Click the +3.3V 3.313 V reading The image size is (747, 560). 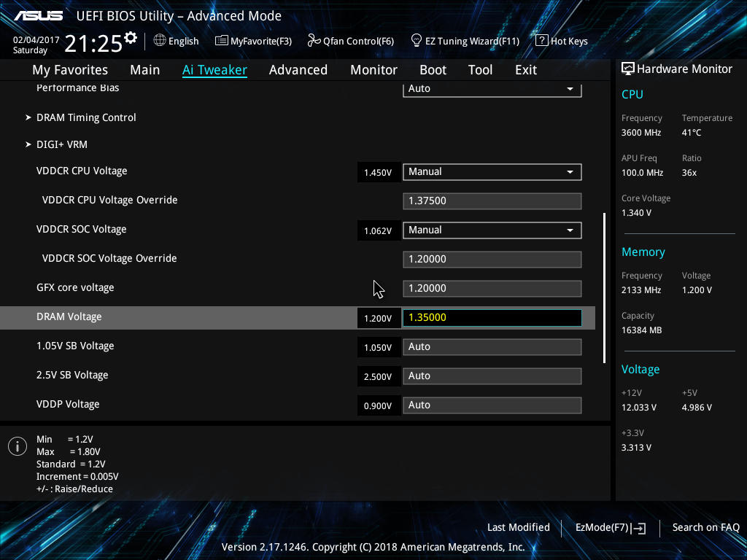(x=636, y=448)
